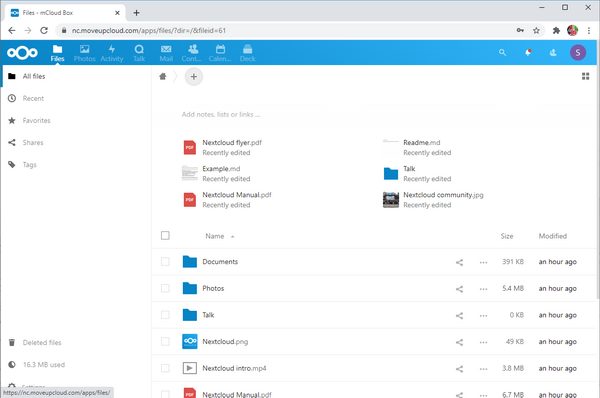The image size is (600, 398).
Task: Tick the select all files checkbox
Action: [x=165, y=235]
